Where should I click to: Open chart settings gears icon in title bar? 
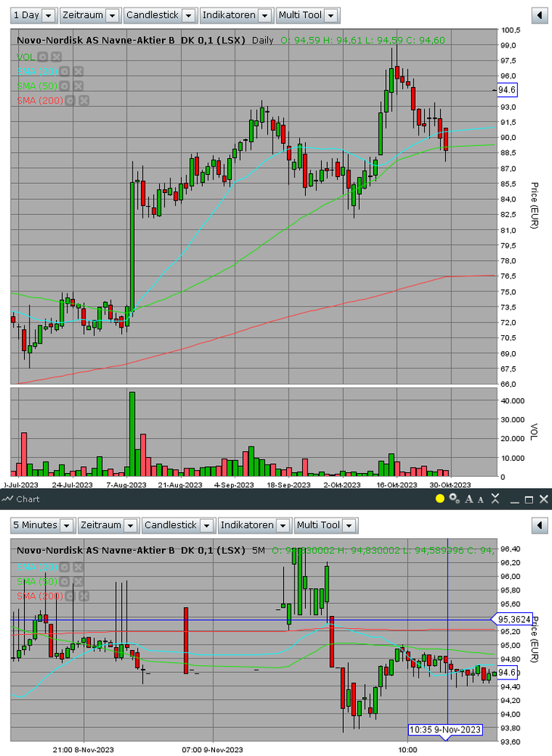coord(454,499)
